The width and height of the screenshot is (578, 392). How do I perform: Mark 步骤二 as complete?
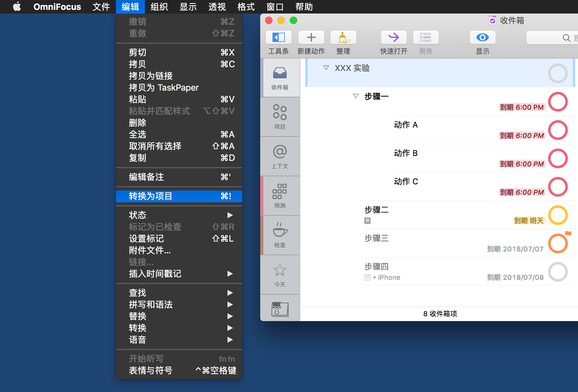click(558, 215)
